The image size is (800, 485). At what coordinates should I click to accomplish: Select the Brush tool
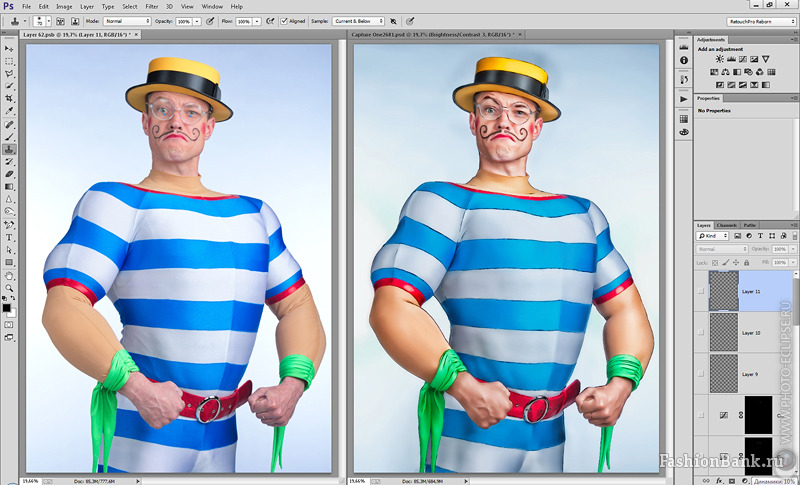tap(9, 137)
